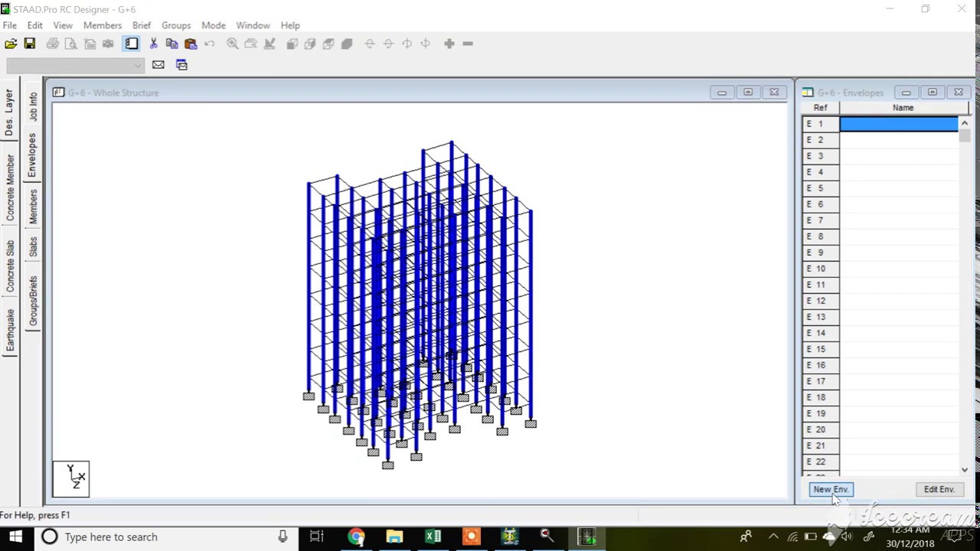Select the Concrete Member layer tab
This screenshot has height=551, width=980.
[10, 187]
